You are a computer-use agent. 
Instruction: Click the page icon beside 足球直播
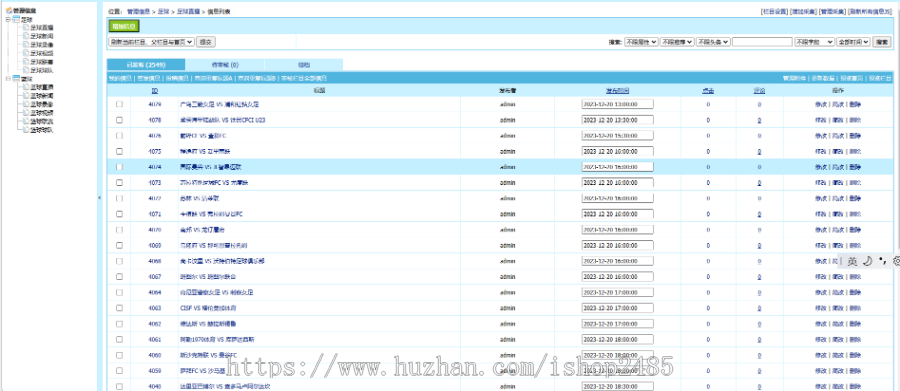26,27
